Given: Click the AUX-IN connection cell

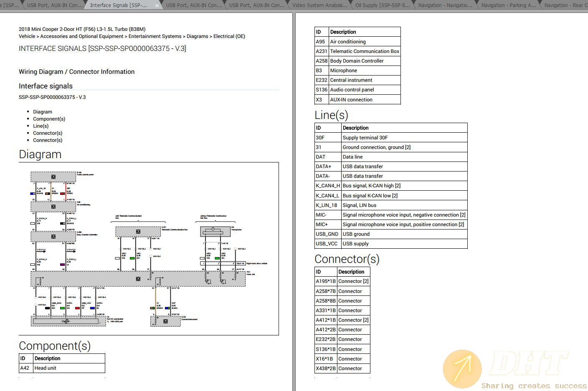Looking at the screenshot, I should coord(365,100).
